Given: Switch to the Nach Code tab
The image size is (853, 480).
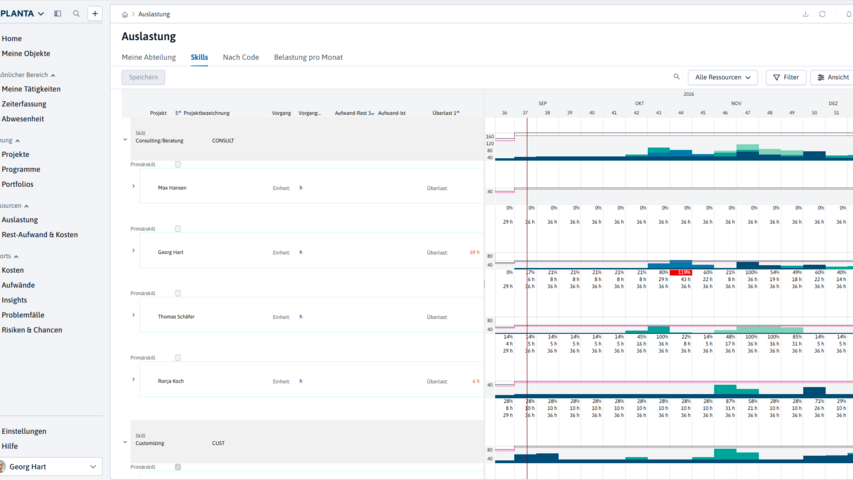Looking at the screenshot, I should tap(240, 57).
